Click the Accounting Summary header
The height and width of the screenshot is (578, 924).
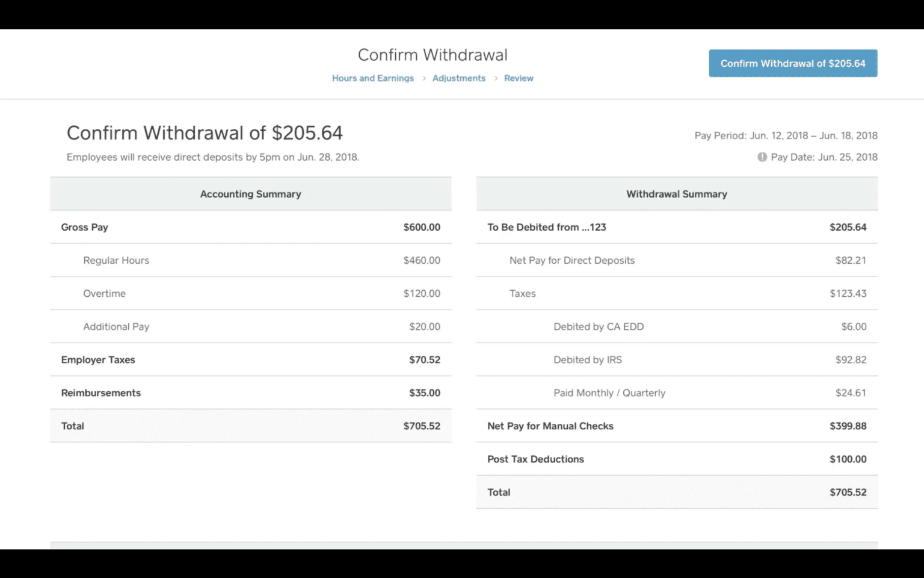(250, 194)
